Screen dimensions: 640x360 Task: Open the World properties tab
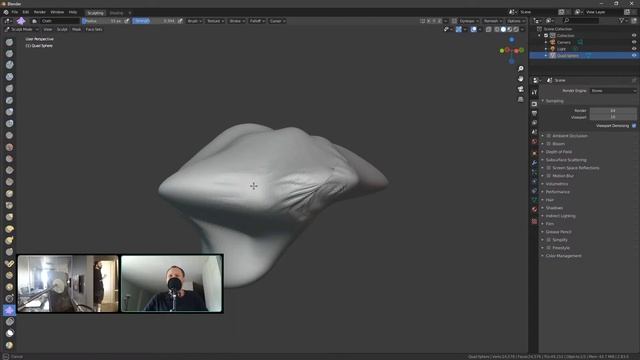tap(534, 142)
